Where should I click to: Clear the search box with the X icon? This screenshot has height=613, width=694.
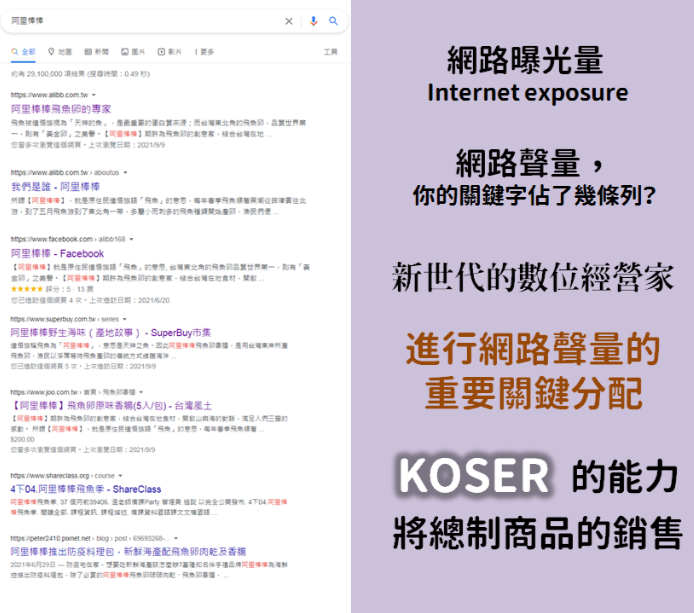[x=289, y=21]
